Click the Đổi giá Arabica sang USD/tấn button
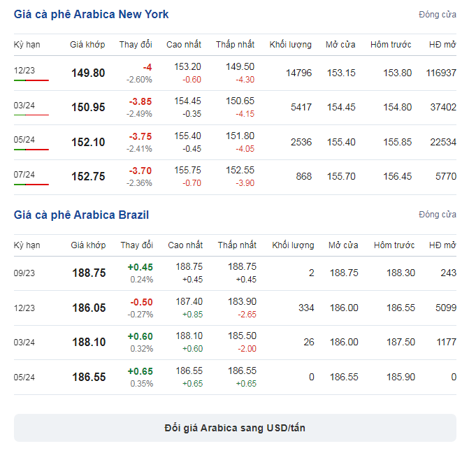This screenshot has width=476, height=453. (235, 428)
